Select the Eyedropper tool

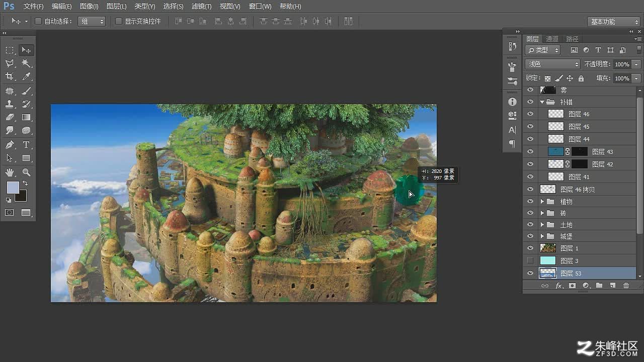pyautogui.click(x=26, y=76)
